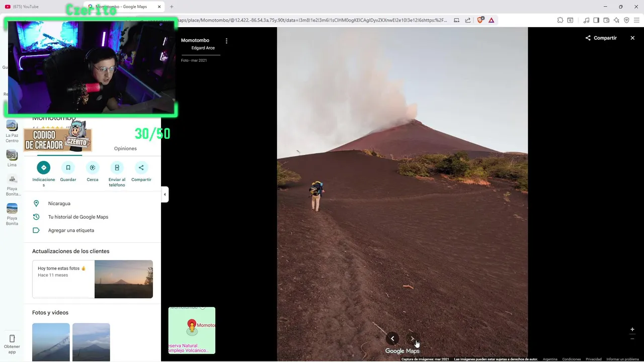Viewport: 644px width, 362px height.
Task: Collapse side panel arrow
Action: (165, 195)
